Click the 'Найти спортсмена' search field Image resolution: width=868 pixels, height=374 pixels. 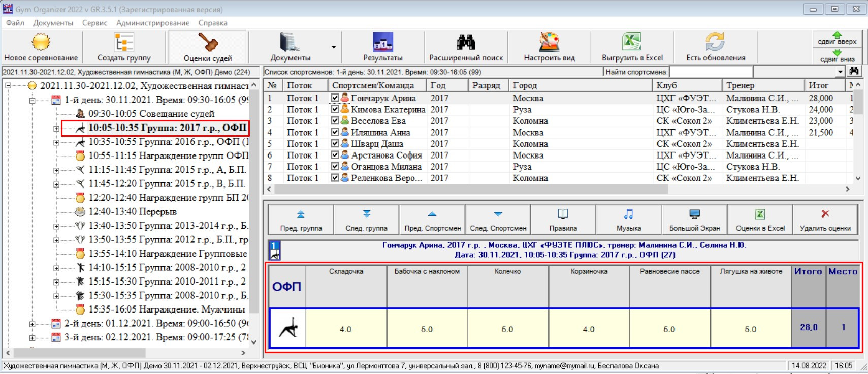pos(710,72)
